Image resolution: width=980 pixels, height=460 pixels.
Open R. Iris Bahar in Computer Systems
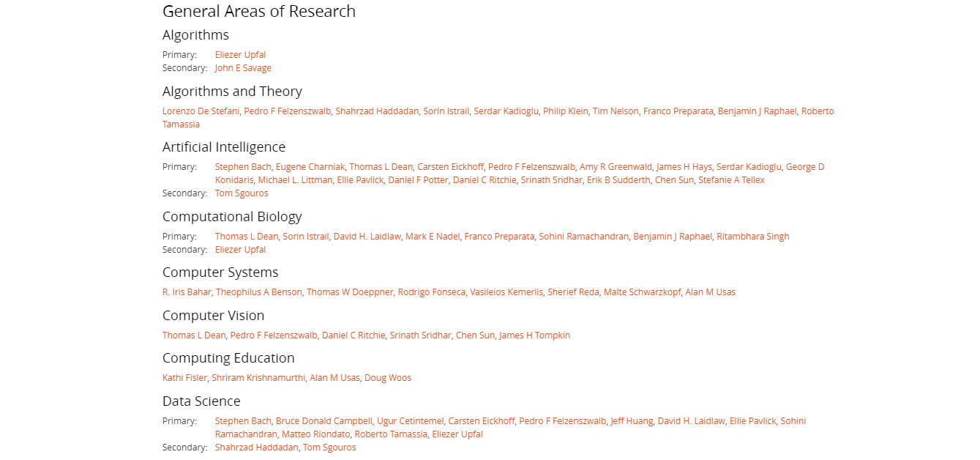[x=187, y=292]
